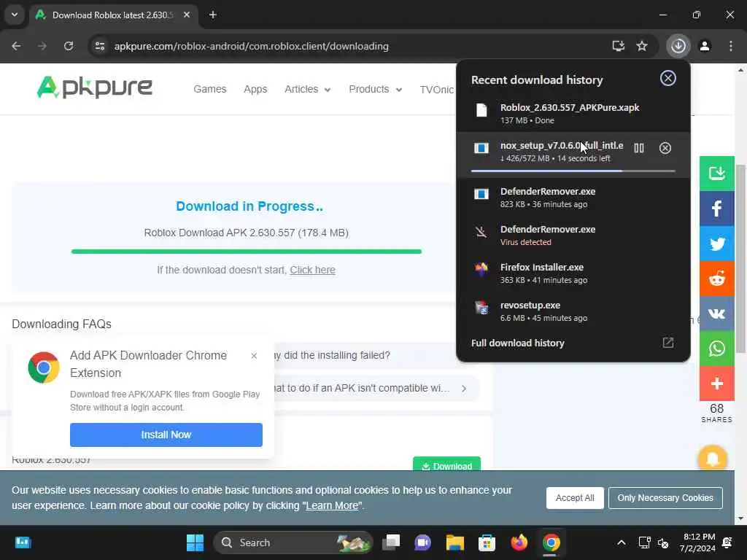Click the orange notification bell
747x560 pixels.
pos(712,458)
